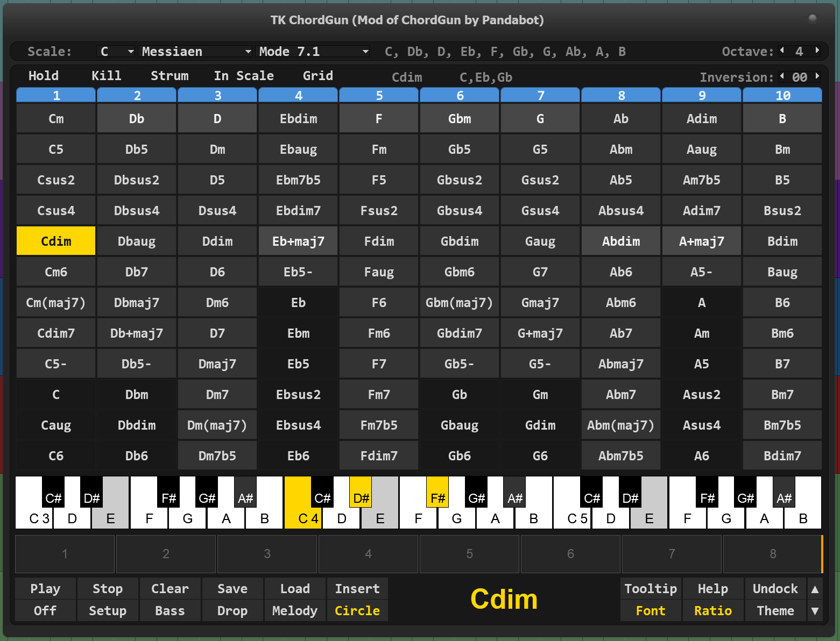Image resolution: width=840 pixels, height=641 pixels.
Task: Select scale degree column header 8
Action: point(621,95)
